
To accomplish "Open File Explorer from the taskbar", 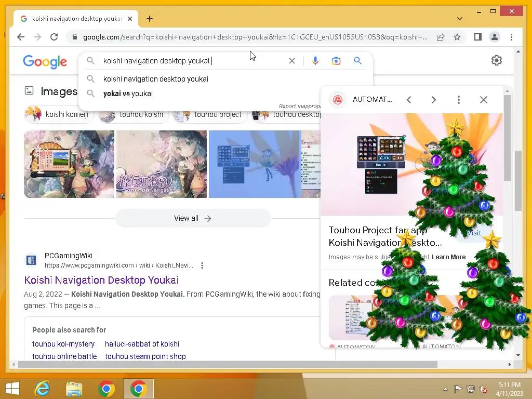I will 74,389.
